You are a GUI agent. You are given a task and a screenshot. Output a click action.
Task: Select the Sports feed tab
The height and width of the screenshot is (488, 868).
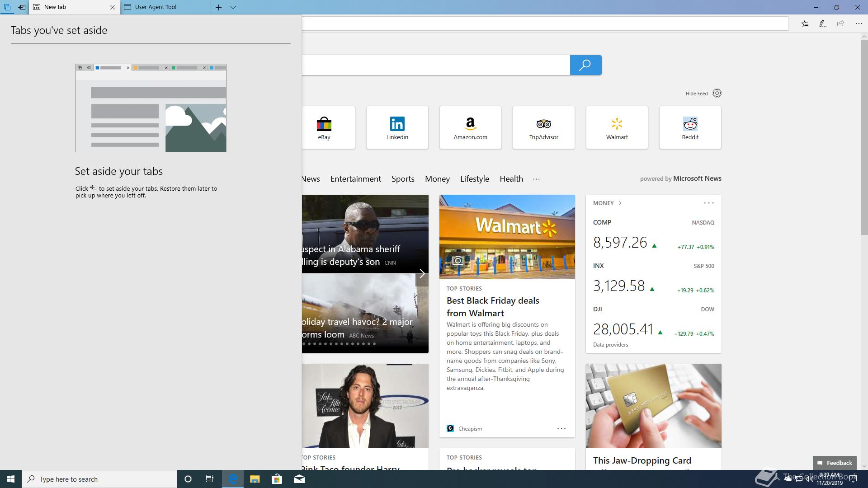click(x=403, y=179)
